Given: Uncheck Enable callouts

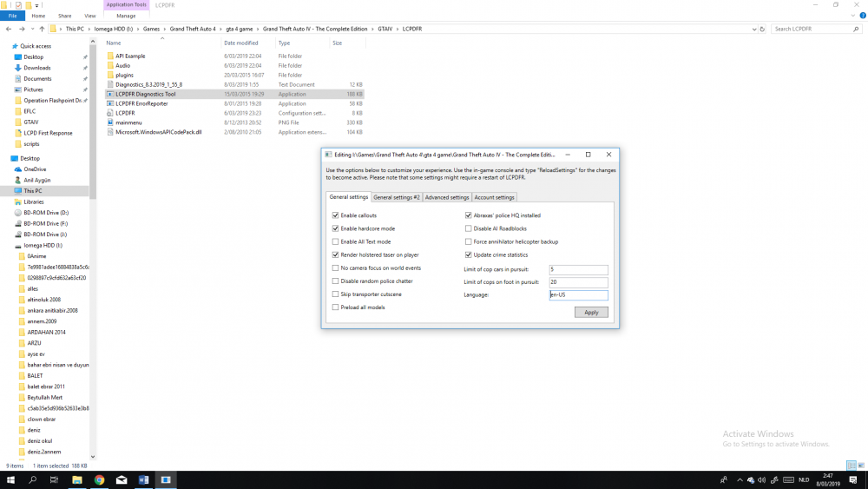Looking at the screenshot, I should click(335, 215).
